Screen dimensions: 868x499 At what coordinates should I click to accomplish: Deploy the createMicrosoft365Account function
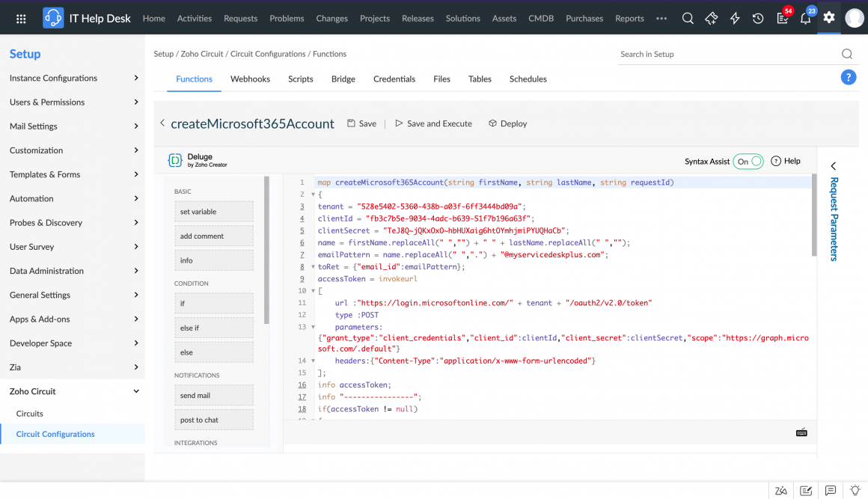(x=507, y=123)
